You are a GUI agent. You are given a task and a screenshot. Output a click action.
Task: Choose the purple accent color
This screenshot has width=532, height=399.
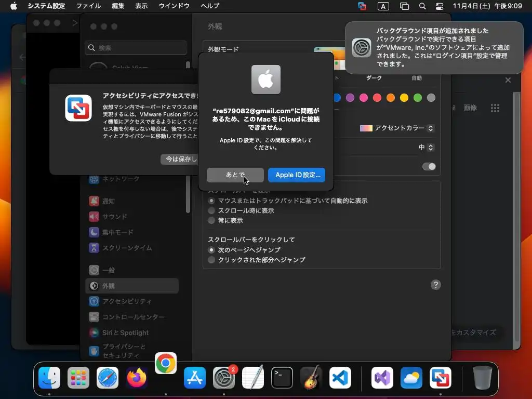pos(350,98)
